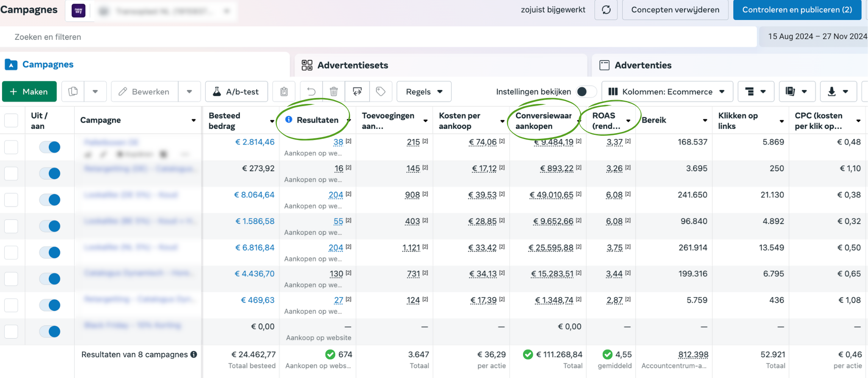Click the duplicate campaign icon

pyautogui.click(x=73, y=92)
